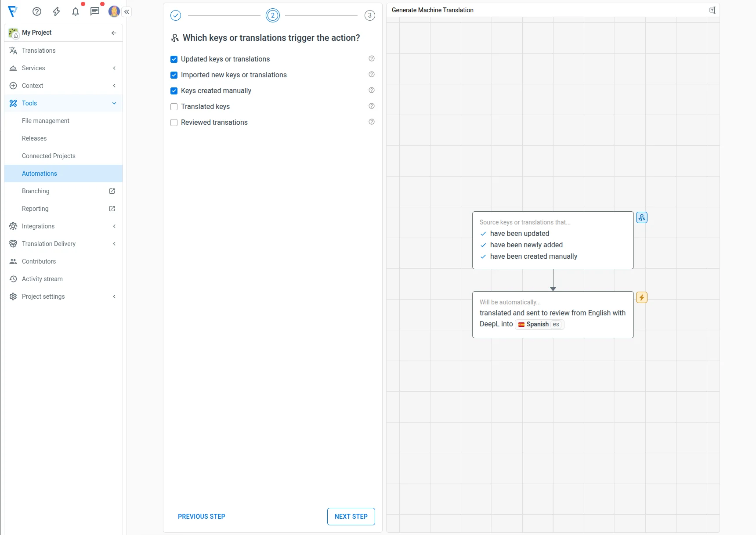Screen dimensions: 756x535
Task: Click the yellow lightning action node icon
Action: click(x=642, y=297)
